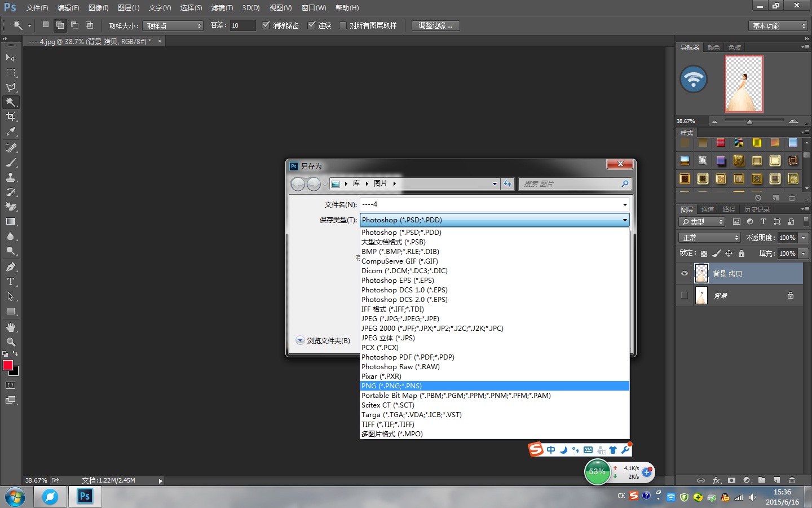
Task: Select the Horizontal Type tool
Action: coord(10,282)
